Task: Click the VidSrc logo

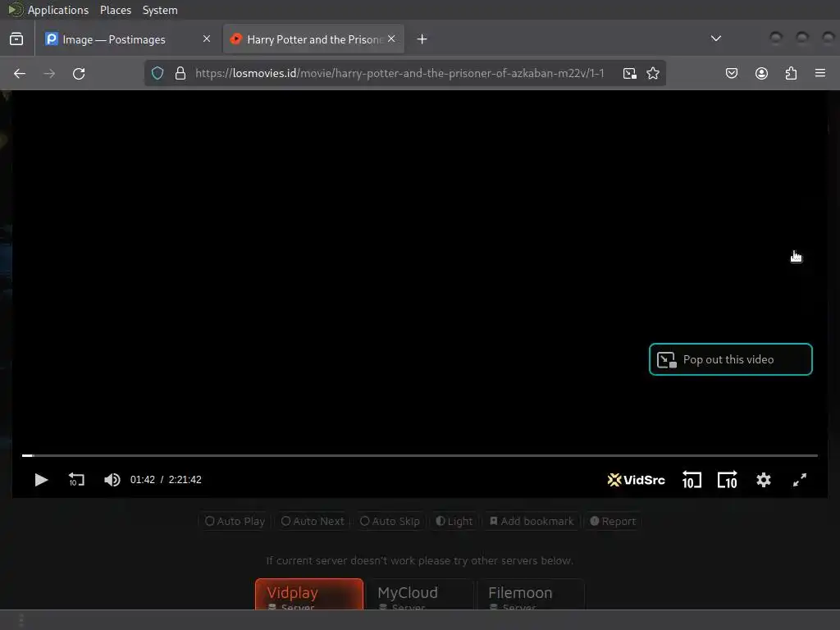Action: pos(637,480)
